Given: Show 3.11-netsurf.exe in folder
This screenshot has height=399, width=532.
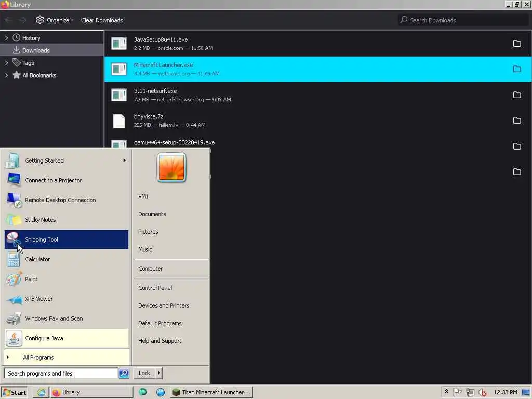Looking at the screenshot, I should tap(517, 95).
